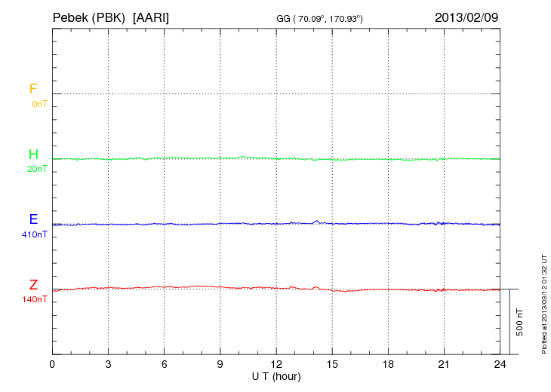Click the green H component label

point(33,155)
